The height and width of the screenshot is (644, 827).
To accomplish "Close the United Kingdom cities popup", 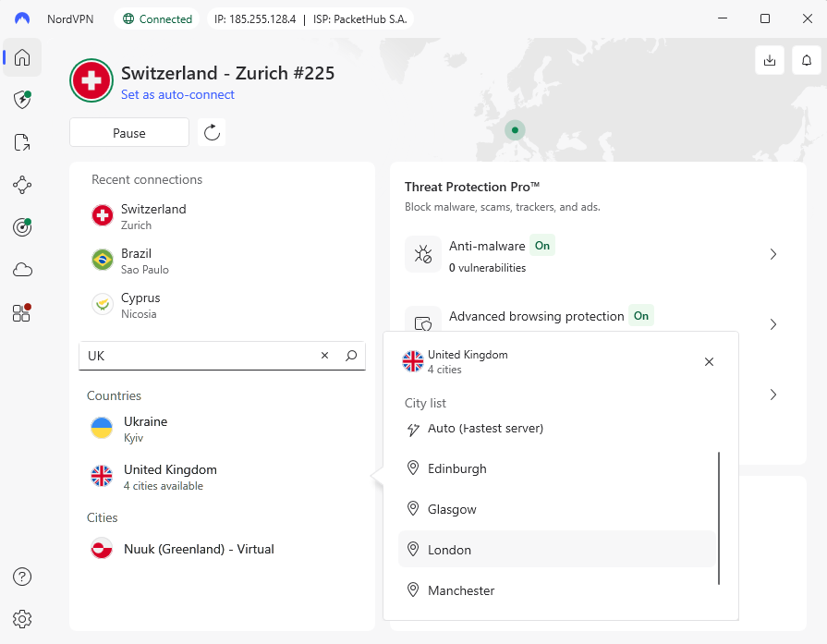I will pos(709,362).
